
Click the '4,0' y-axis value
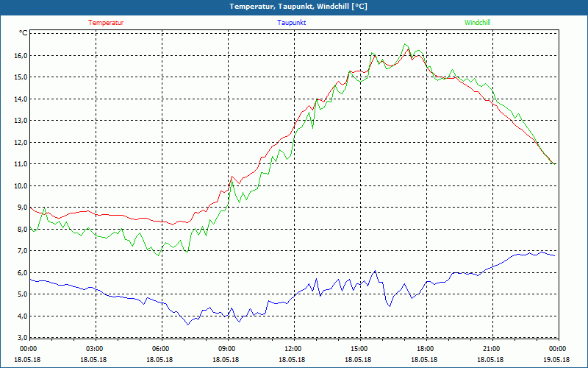(23, 316)
